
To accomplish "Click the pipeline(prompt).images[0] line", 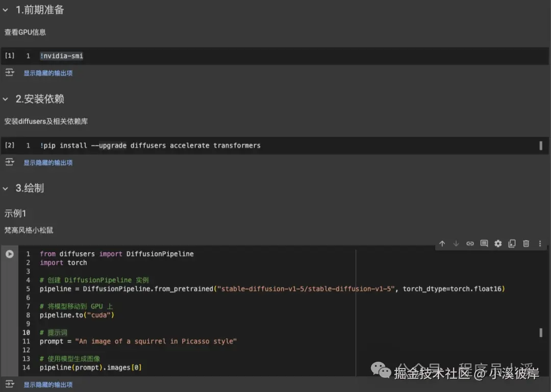I will click(x=91, y=367).
